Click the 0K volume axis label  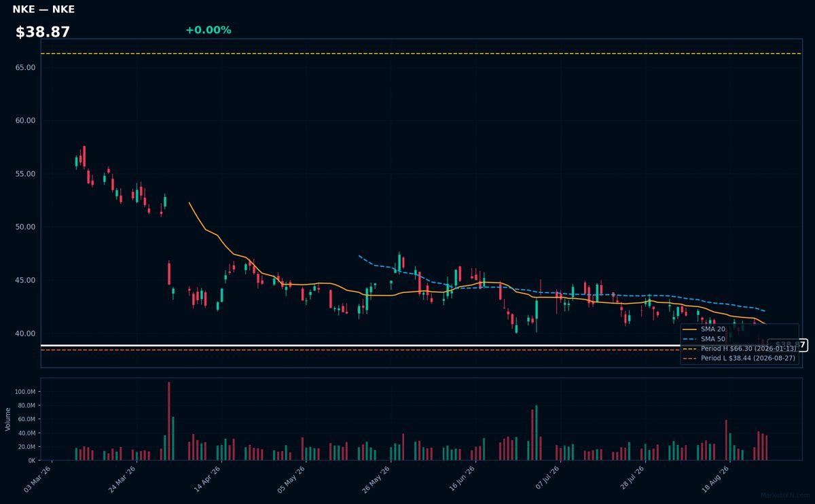(31, 461)
